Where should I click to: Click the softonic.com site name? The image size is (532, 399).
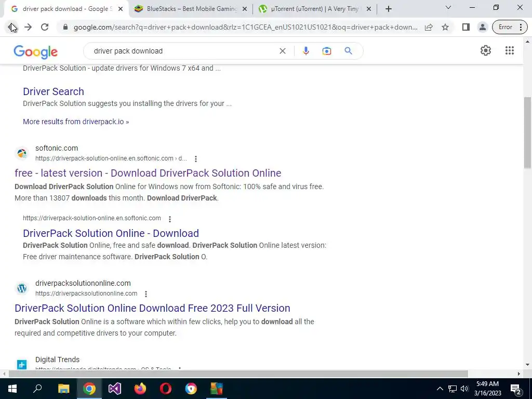[57, 148]
